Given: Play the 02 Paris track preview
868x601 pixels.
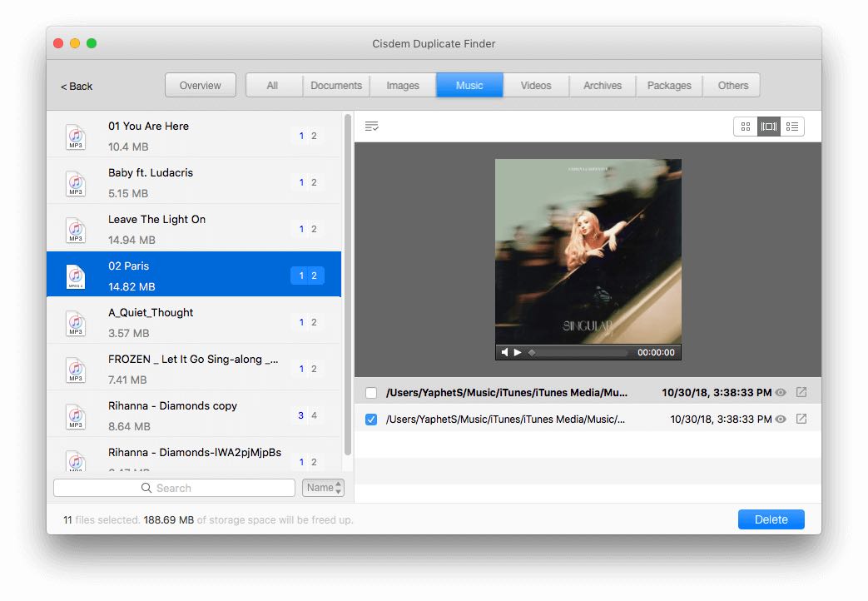Looking at the screenshot, I should [518, 352].
